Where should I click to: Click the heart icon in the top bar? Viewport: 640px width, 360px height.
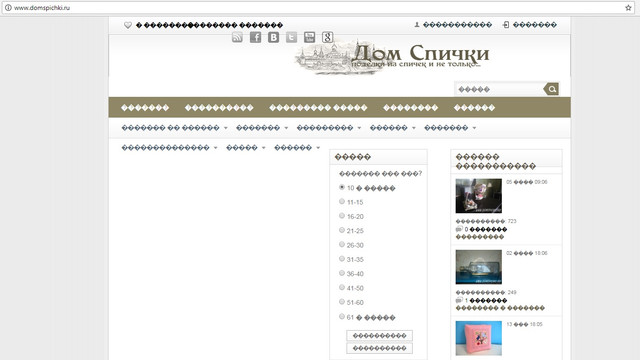[x=128, y=25]
